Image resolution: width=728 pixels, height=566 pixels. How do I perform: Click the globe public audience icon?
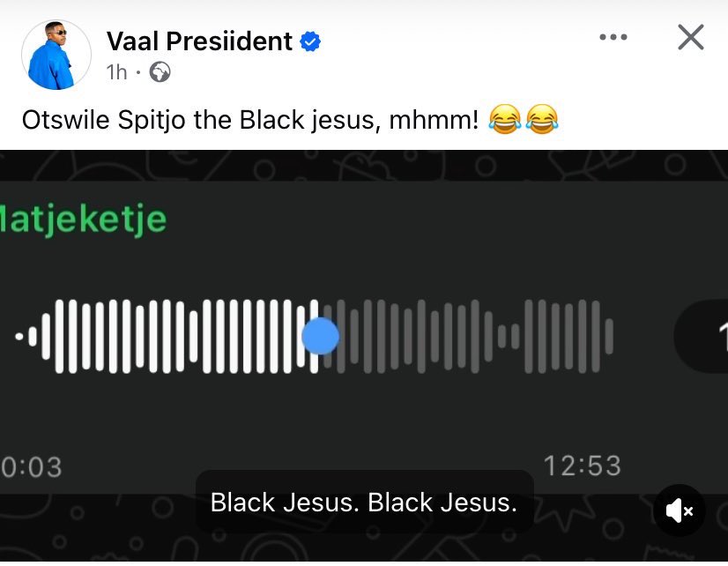tap(160, 72)
